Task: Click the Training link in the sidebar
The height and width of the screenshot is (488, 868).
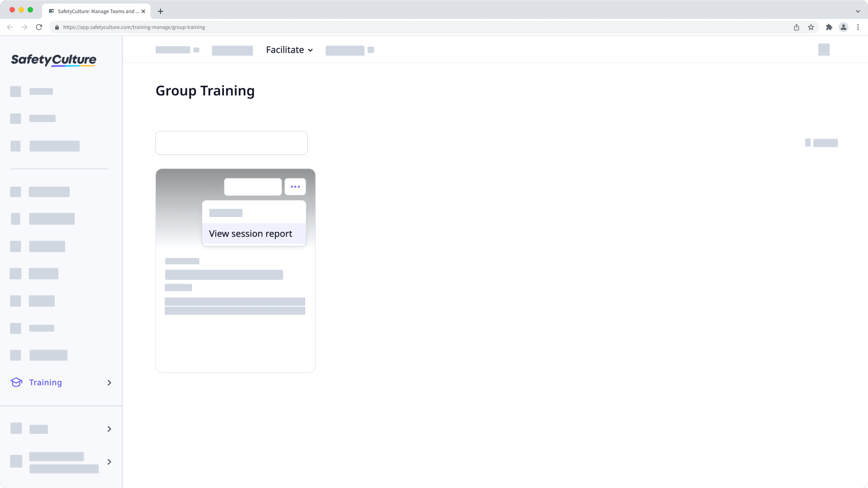Action: click(x=45, y=382)
